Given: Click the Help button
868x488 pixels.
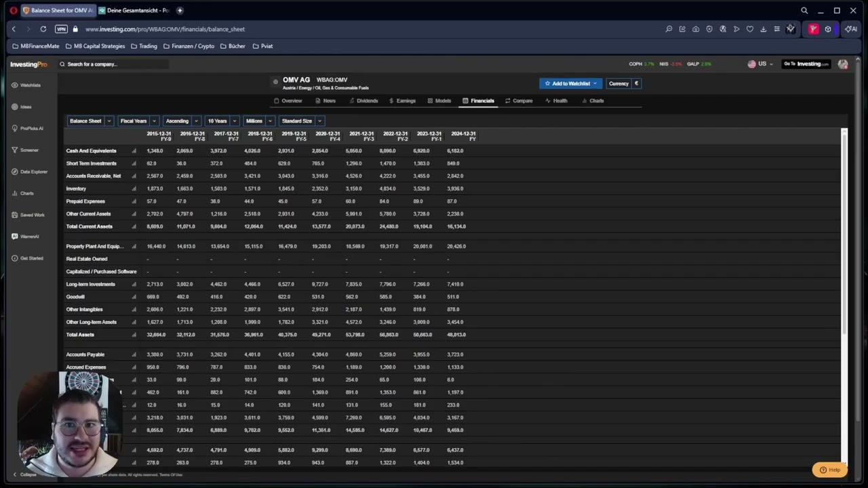Looking at the screenshot, I should pyautogui.click(x=829, y=470).
